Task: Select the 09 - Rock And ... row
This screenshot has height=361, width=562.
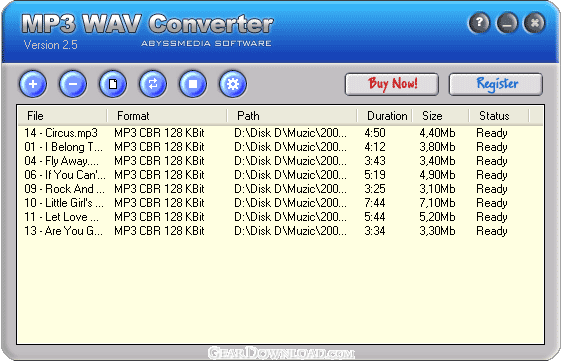Action: click(x=281, y=189)
